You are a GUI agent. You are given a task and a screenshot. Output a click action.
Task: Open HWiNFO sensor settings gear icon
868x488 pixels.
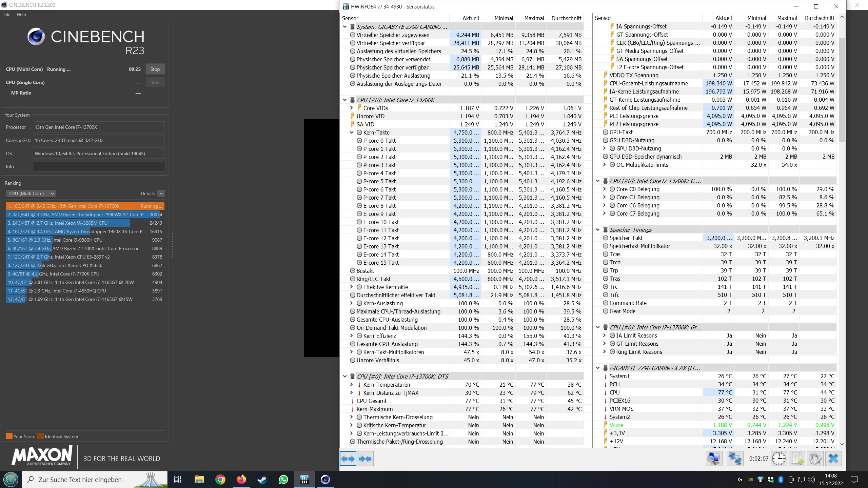coord(815,459)
